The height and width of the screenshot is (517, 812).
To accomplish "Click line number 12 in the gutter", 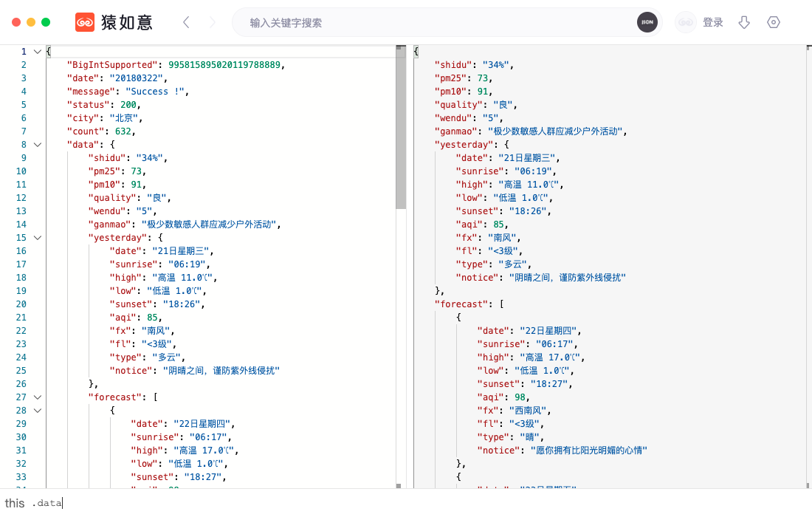I will click(21, 198).
